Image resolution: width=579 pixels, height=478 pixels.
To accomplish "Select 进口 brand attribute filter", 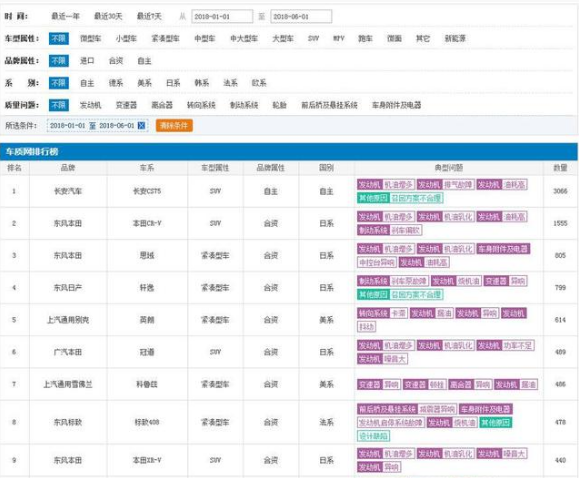I will pyautogui.click(x=87, y=61).
